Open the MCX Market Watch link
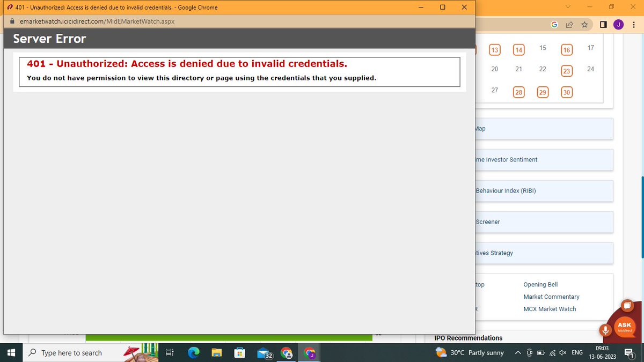 [550, 309]
